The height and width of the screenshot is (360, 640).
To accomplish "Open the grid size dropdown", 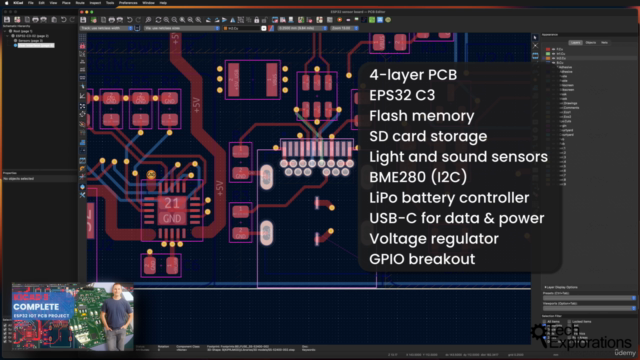I will [302, 28].
